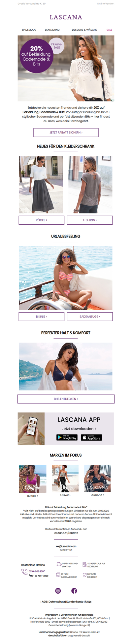This screenshot has width=132, height=644.
Task: Click the RÖCKE button
Action: tap(42, 220)
